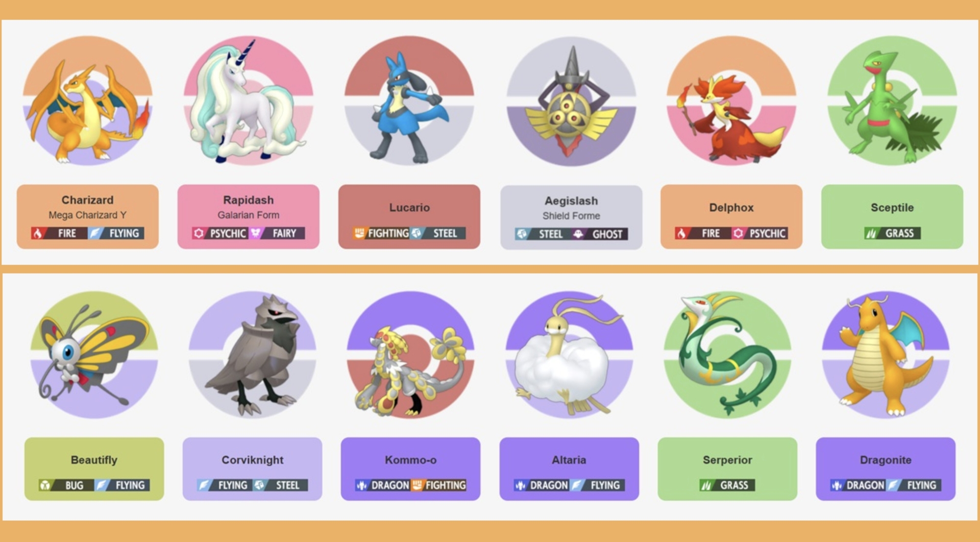The width and height of the screenshot is (980, 542).
Task: Open the Aegislash Shield Forme artwork
Action: pyautogui.click(x=571, y=102)
